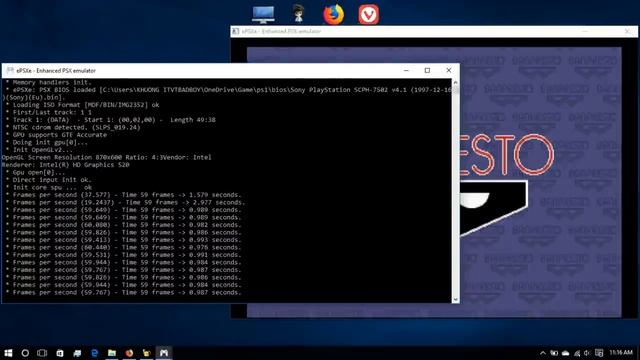Open the network tray icon
640x360 pixels.
577,353
